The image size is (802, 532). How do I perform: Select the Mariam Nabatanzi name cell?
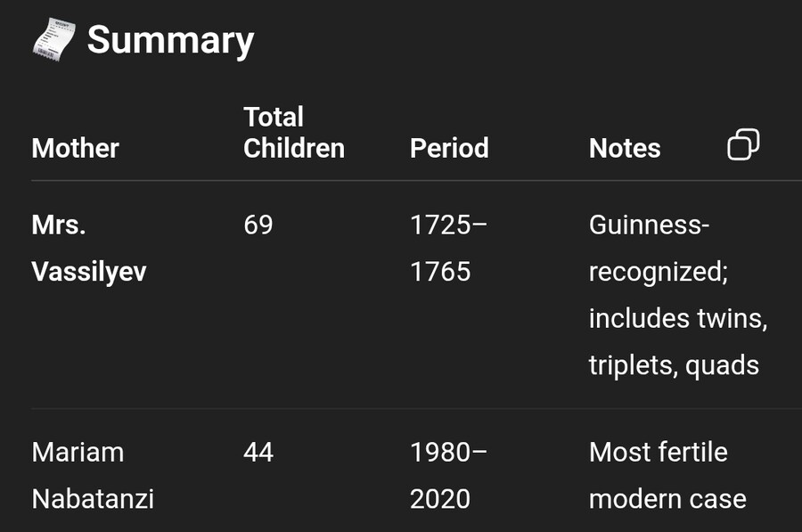coord(93,476)
